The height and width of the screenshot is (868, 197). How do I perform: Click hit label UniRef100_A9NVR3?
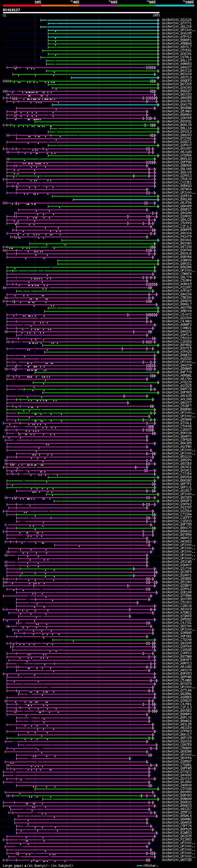coord(177,64)
